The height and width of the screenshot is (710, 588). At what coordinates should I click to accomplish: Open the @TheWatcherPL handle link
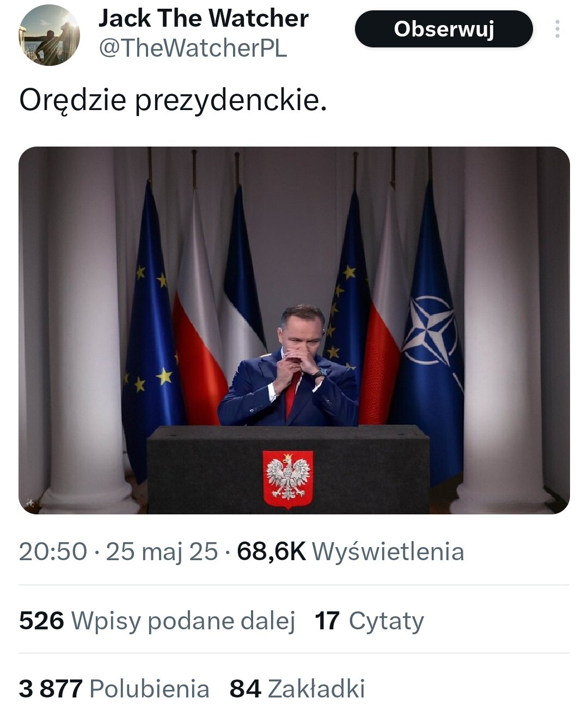click(192, 48)
